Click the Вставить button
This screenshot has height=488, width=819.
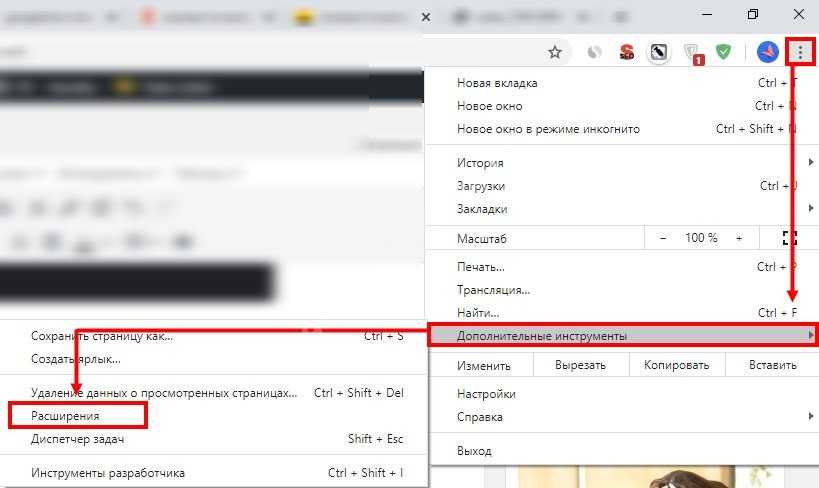tap(773, 365)
